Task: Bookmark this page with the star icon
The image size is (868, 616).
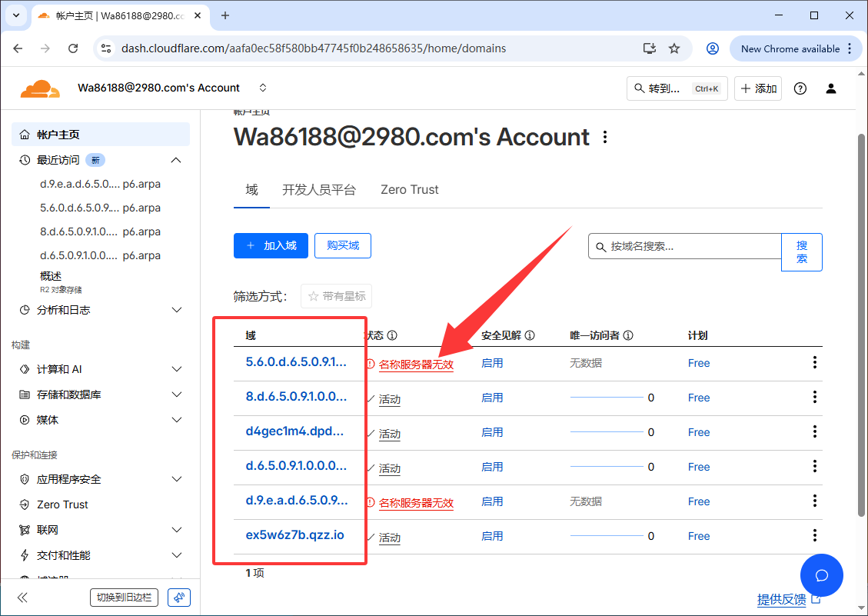Action: (x=674, y=48)
